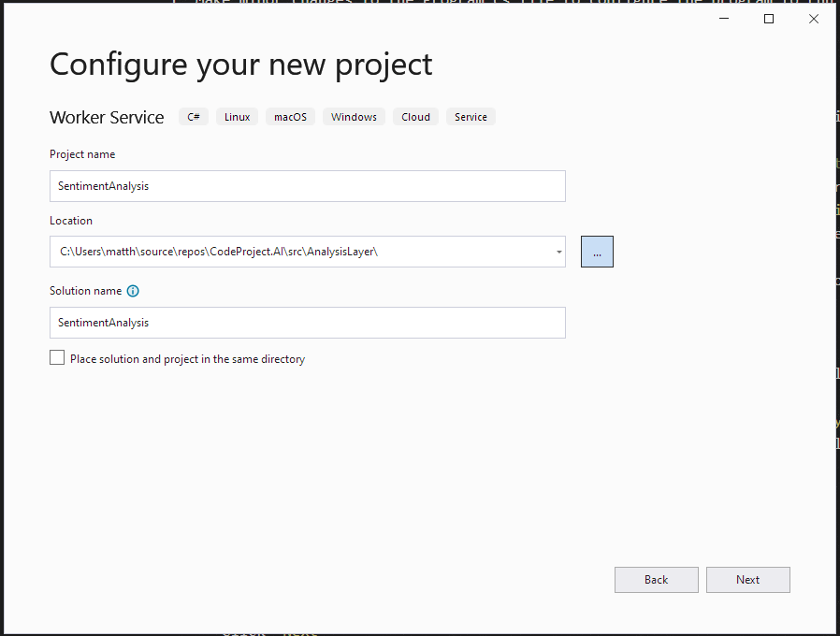840x636 pixels.
Task: Click the macOS platform tag
Action: click(x=290, y=117)
